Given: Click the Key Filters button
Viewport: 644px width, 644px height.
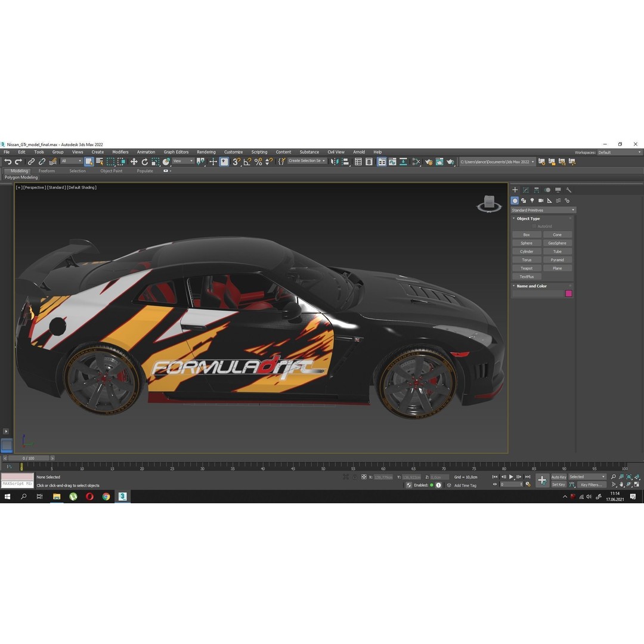Looking at the screenshot, I should pos(591,485).
